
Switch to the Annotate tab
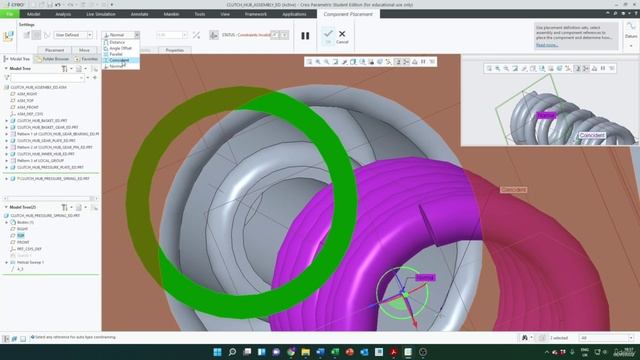click(140, 14)
